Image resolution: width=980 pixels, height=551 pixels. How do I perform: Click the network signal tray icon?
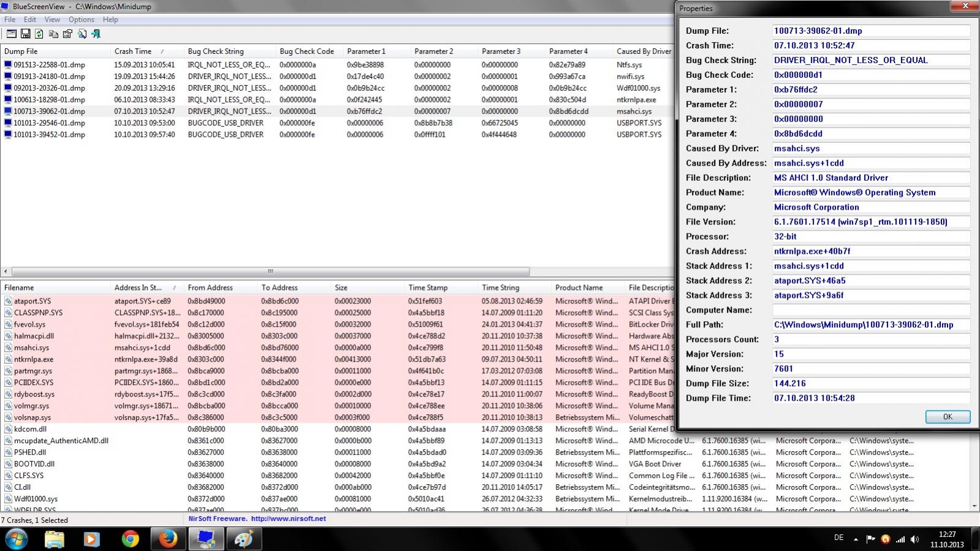click(900, 539)
